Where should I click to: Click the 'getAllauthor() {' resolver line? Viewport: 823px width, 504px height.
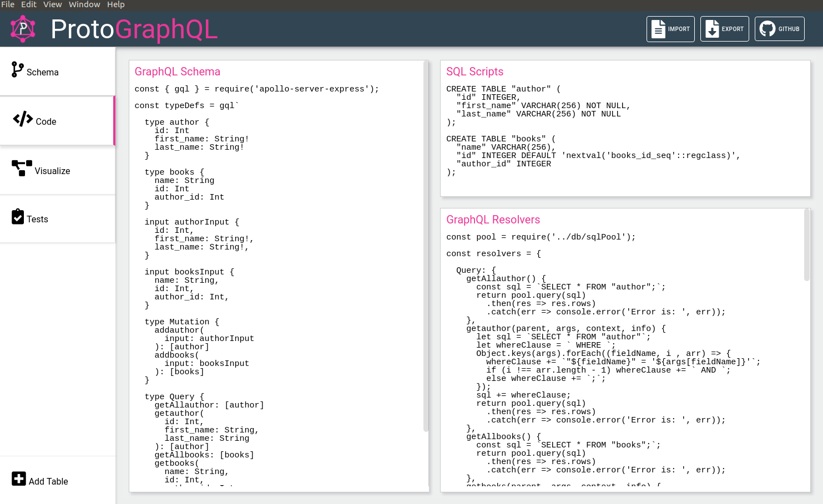point(506,278)
